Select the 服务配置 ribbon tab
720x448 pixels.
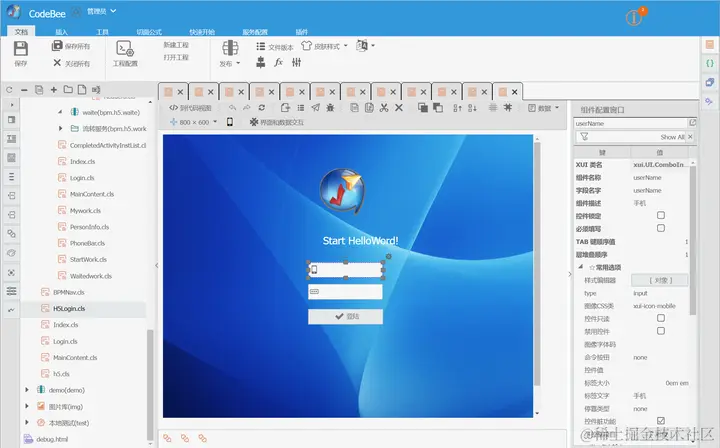coord(255,32)
